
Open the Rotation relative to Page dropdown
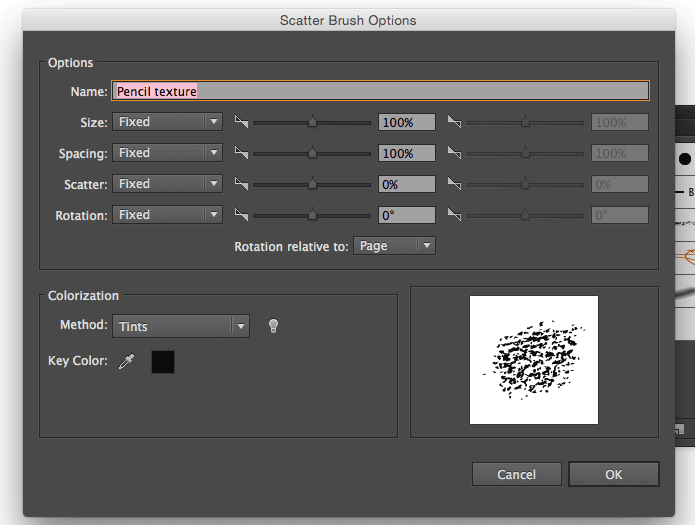(395, 246)
